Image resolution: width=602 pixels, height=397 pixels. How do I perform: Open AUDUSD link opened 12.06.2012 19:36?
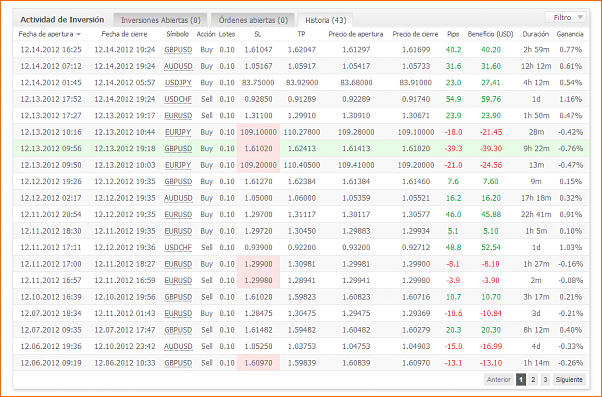coord(178,347)
